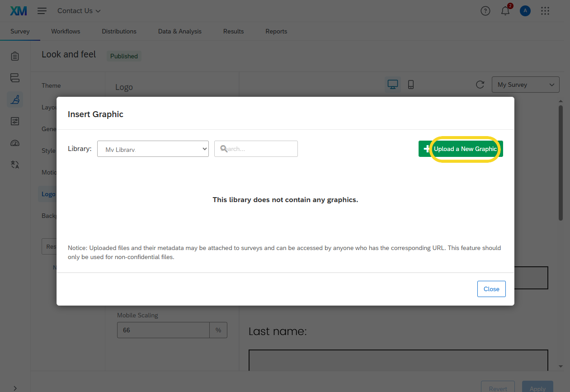
Task: Expand the Contact Us project dropdown
Action: [x=79, y=11]
